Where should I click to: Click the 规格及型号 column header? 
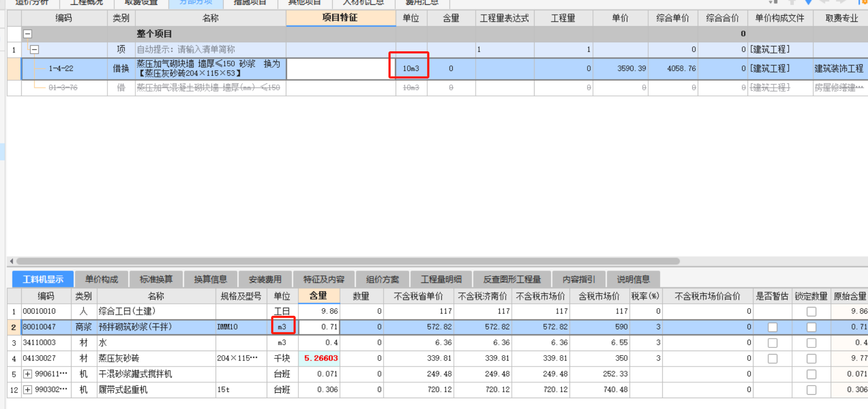point(241,296)
